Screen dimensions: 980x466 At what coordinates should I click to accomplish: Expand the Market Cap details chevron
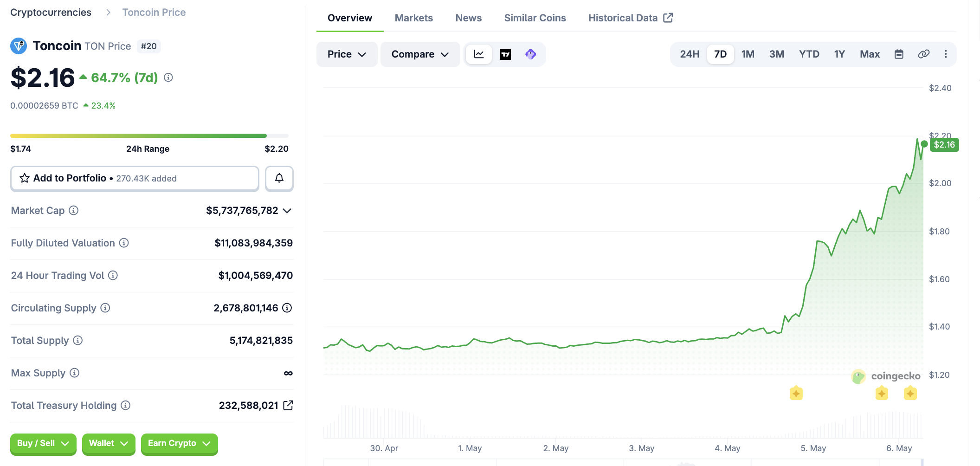pos(287,211)
